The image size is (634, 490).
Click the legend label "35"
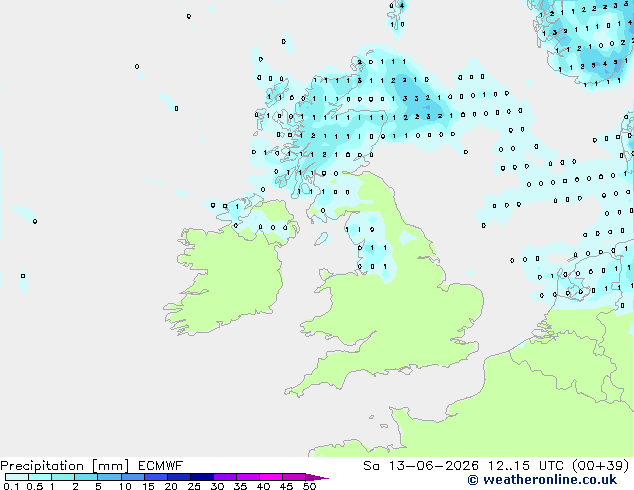240,486
